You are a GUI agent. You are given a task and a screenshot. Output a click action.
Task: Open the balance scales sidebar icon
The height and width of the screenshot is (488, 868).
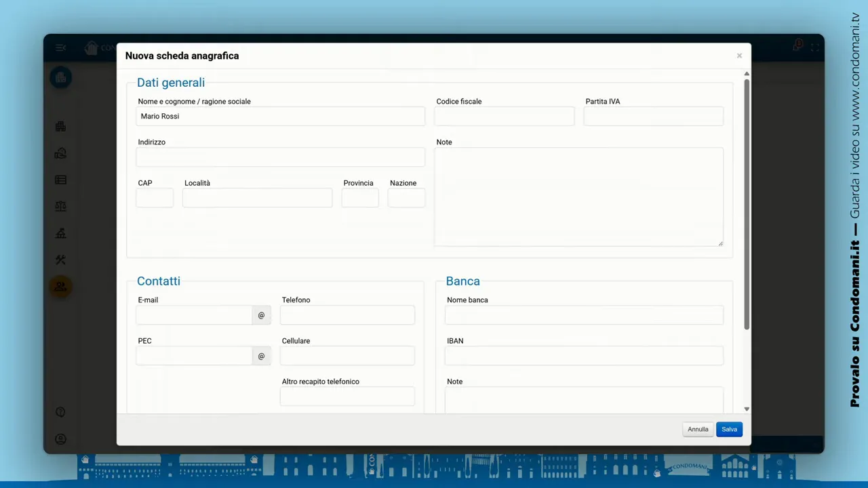click(60, 207)
